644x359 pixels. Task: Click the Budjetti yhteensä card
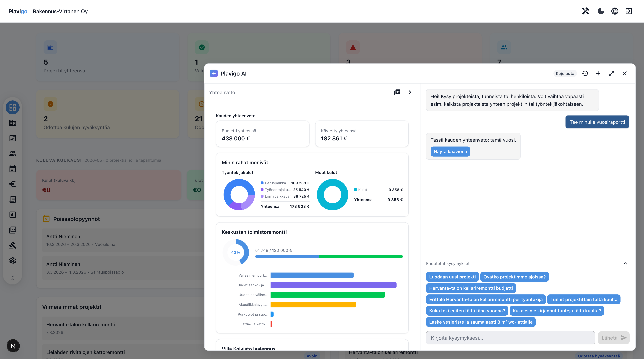tap(263, 134)
